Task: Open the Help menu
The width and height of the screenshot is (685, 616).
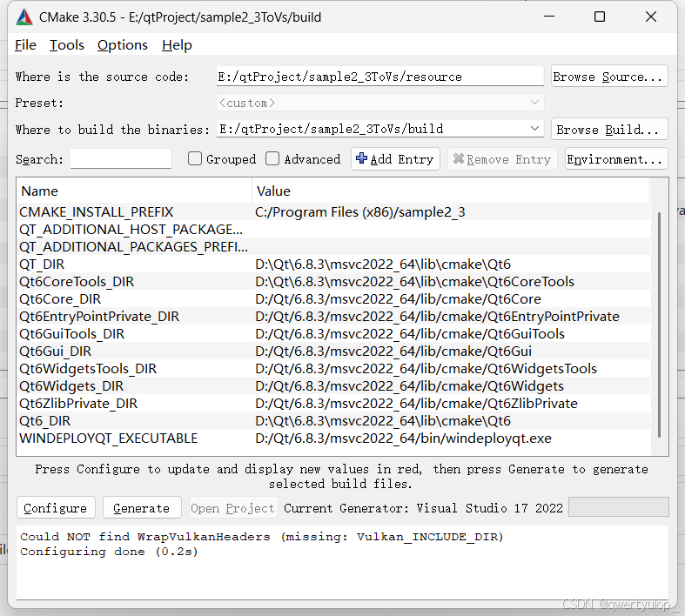Action: 177,45
